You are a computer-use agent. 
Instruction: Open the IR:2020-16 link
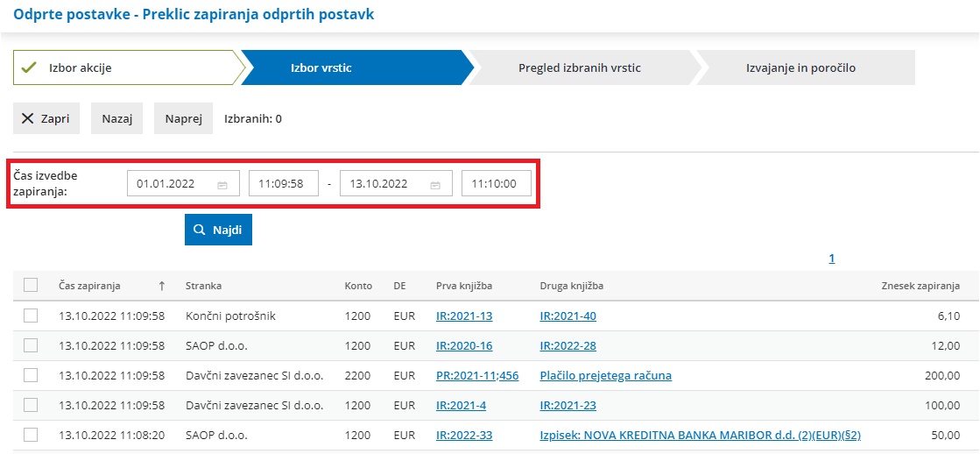(464, 346)
